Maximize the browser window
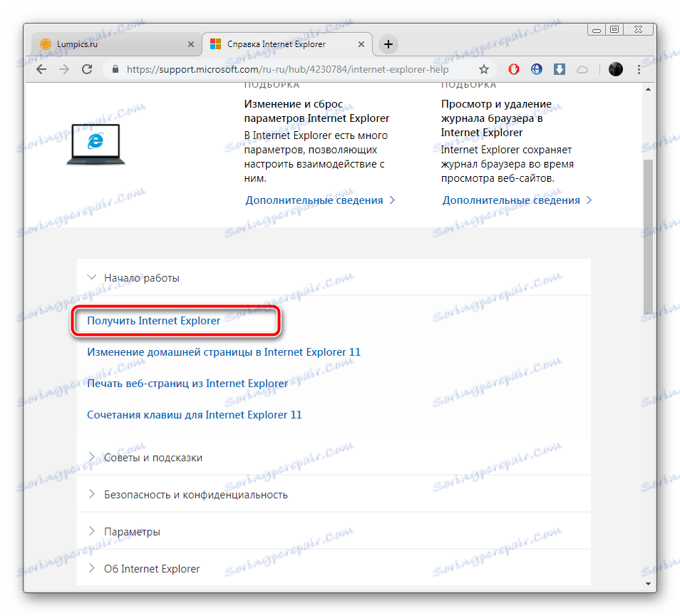 614,29
